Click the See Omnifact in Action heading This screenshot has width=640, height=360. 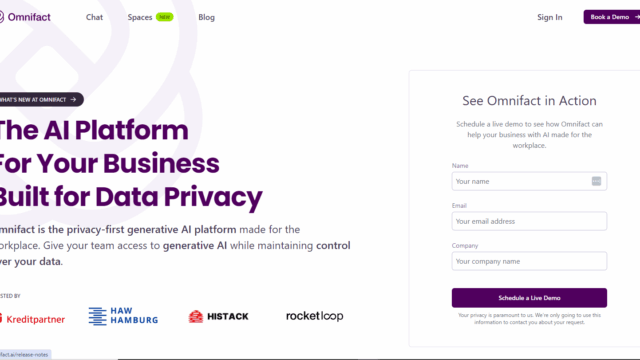pyautogui.click(x=529, y=101)
